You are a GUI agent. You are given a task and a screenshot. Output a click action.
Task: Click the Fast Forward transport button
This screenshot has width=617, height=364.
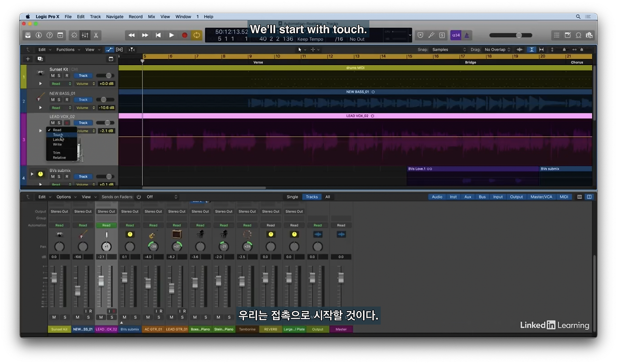(x=145, y=35)
